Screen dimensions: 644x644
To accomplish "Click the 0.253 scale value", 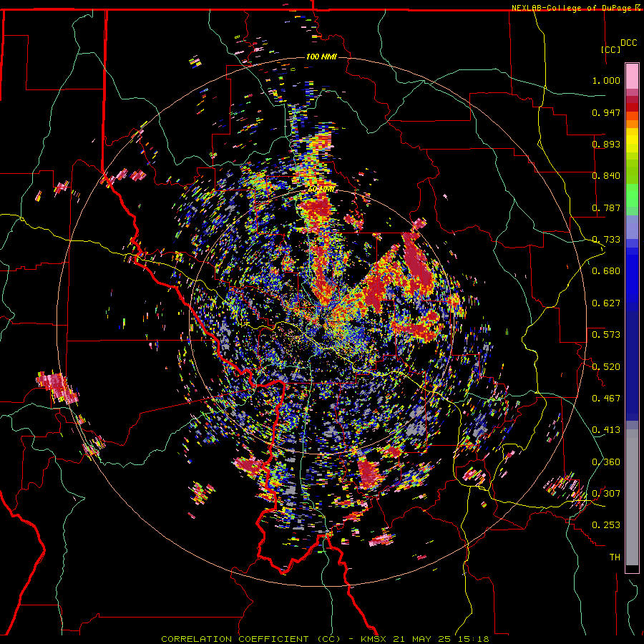I will (606, 525).
